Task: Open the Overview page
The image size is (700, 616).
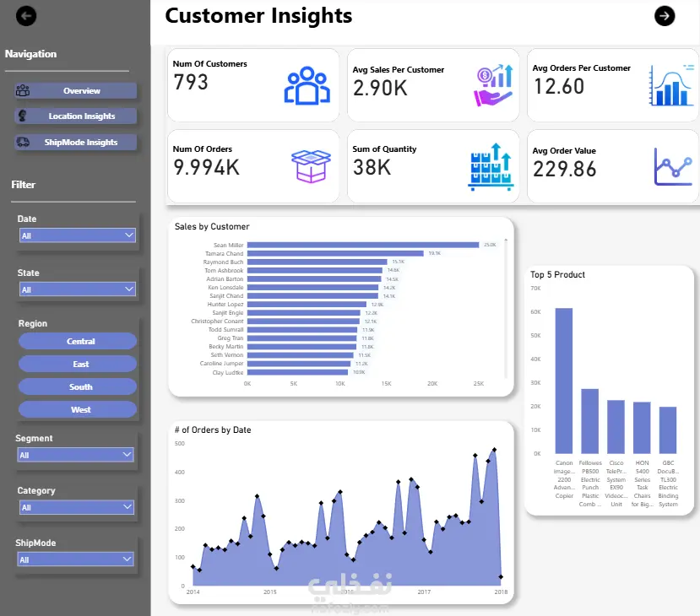Action: [76, 90]
